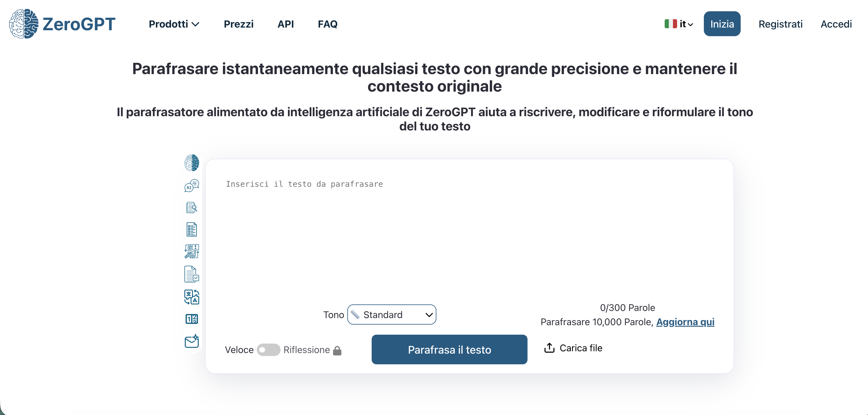Click the summarizer document icon in sidebar

point(191,229)
